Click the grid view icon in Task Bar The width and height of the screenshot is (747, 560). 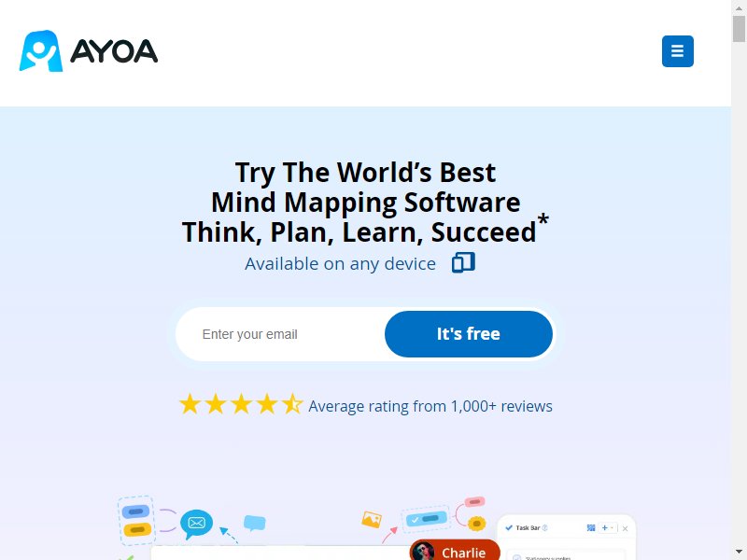coord(591,527)
